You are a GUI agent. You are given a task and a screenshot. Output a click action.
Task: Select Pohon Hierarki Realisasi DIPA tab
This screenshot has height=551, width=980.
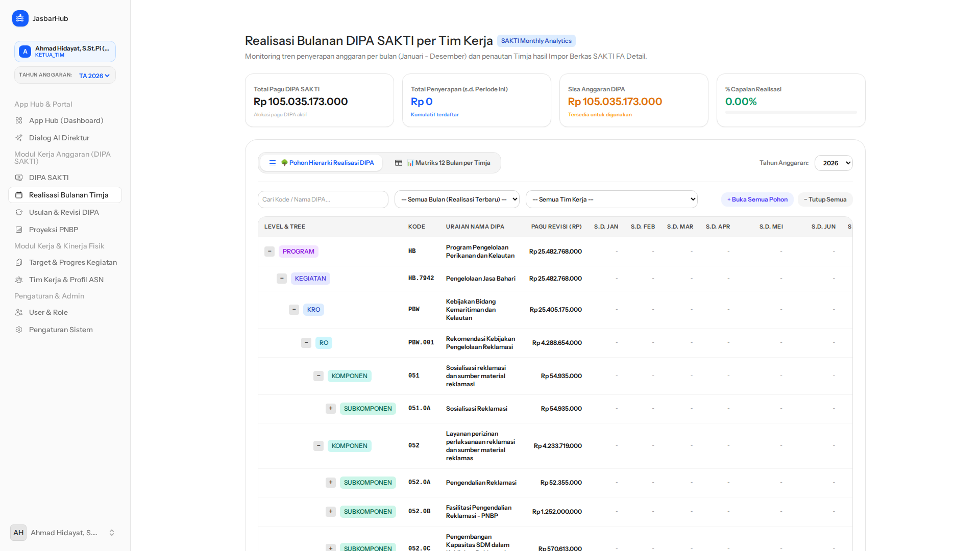click(x=321, y=163)
